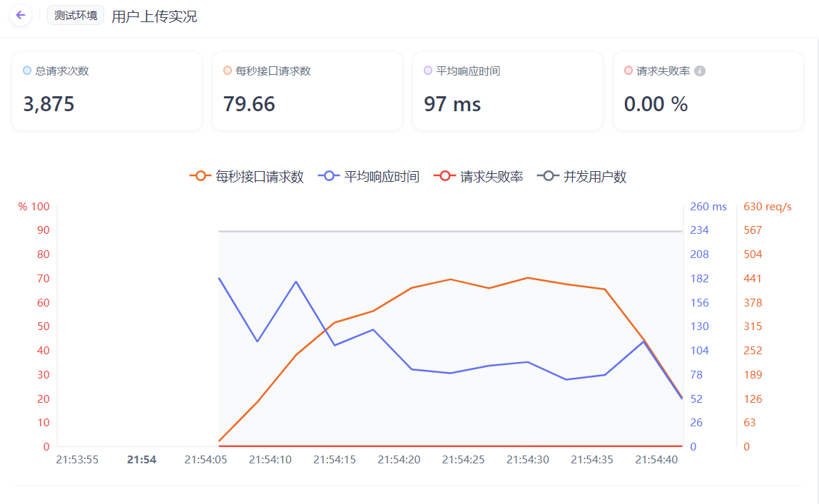Click the 79.66 requests per second value
The image size is (819, 504).
click(x=249, y=104)
